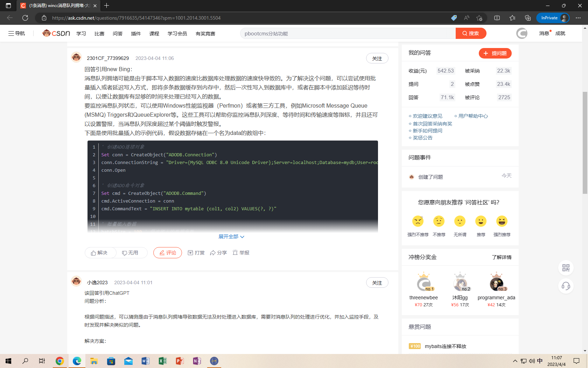
Task: Click the 评论 comment button
Action: tap(168, 253)
